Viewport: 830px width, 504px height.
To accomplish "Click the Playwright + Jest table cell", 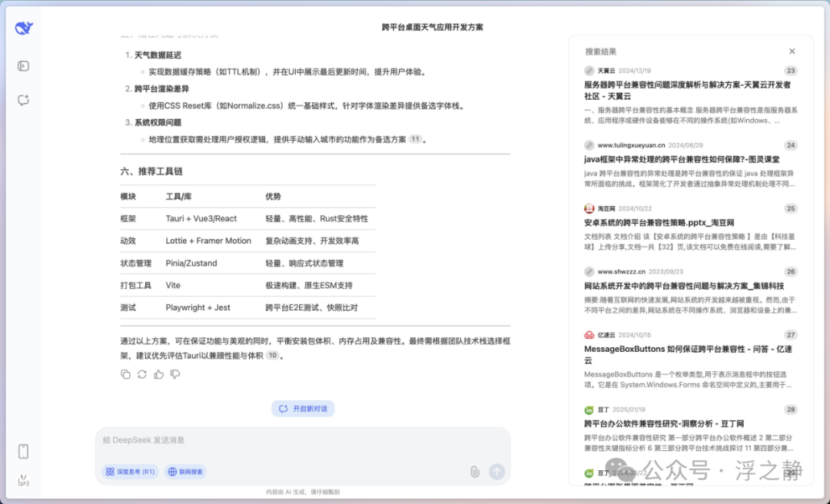I will tap(198, 307).
